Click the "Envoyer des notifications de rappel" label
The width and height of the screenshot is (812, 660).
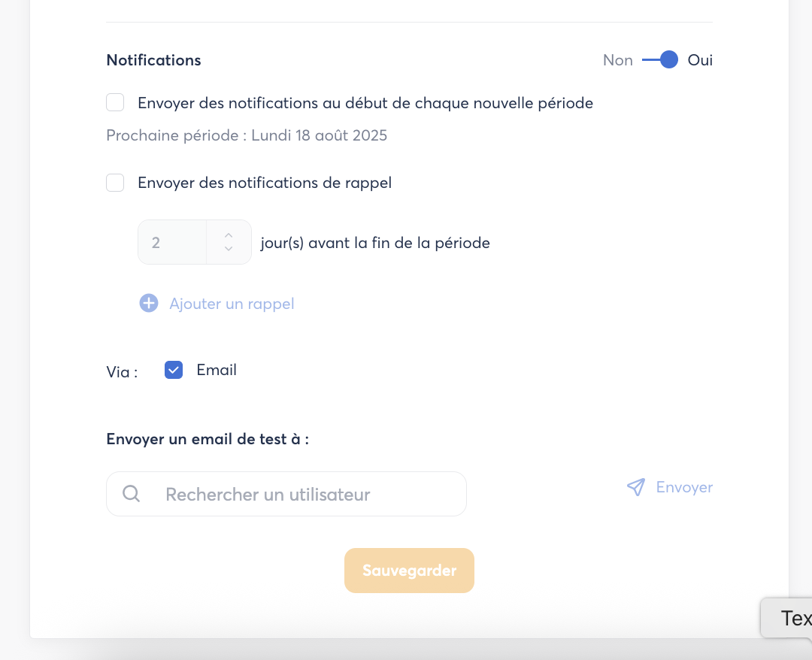[265, 183]
